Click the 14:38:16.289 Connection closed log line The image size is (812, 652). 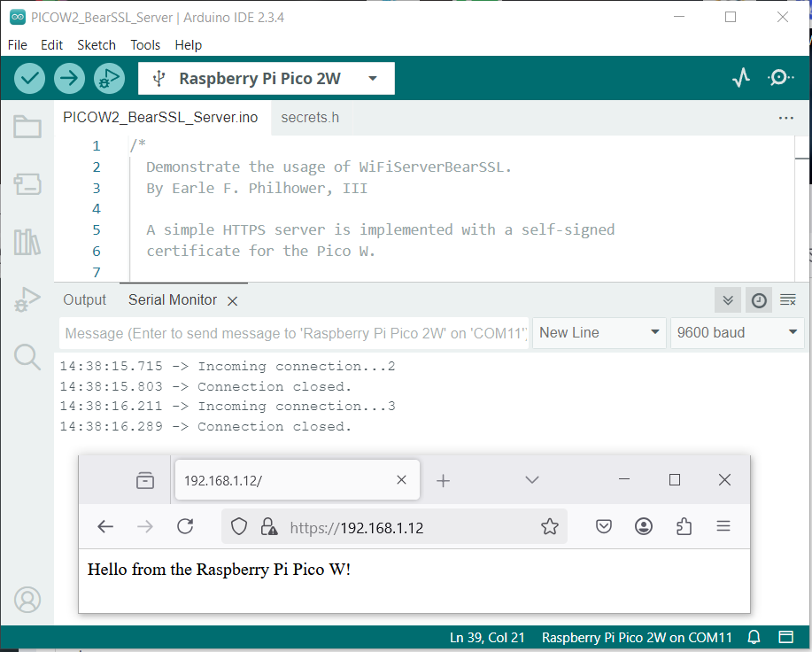tap(205, 427)
